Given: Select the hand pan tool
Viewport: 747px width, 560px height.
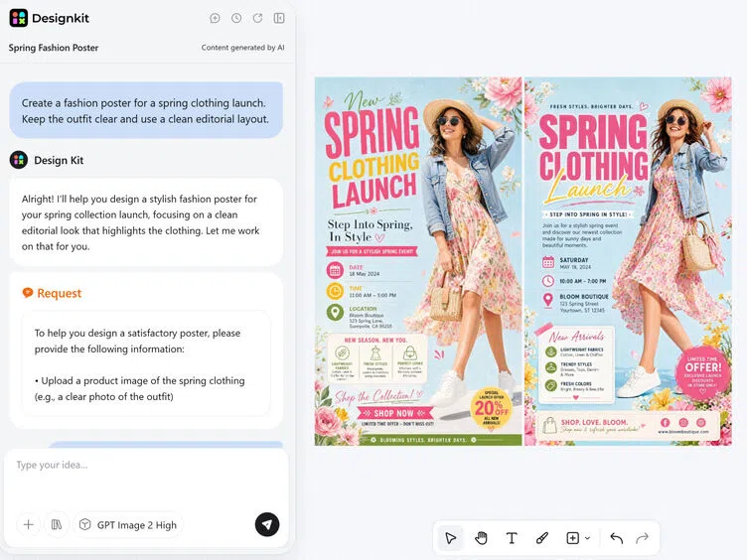Looking at the screenshot, I should pos(481,538).
